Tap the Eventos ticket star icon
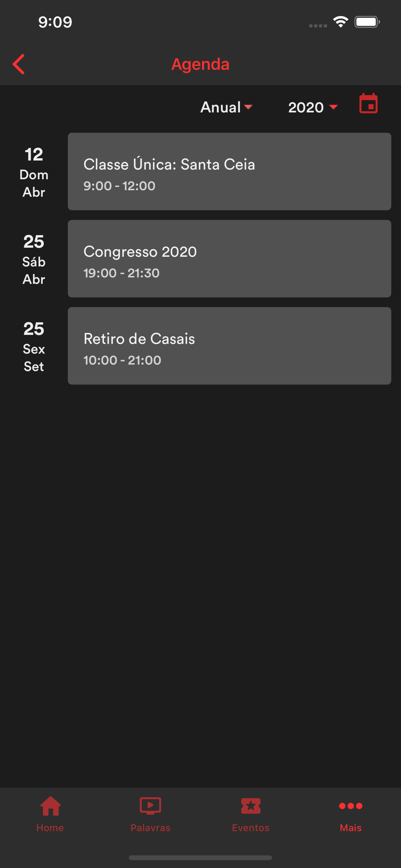401x868 pixels. point(250,806)
